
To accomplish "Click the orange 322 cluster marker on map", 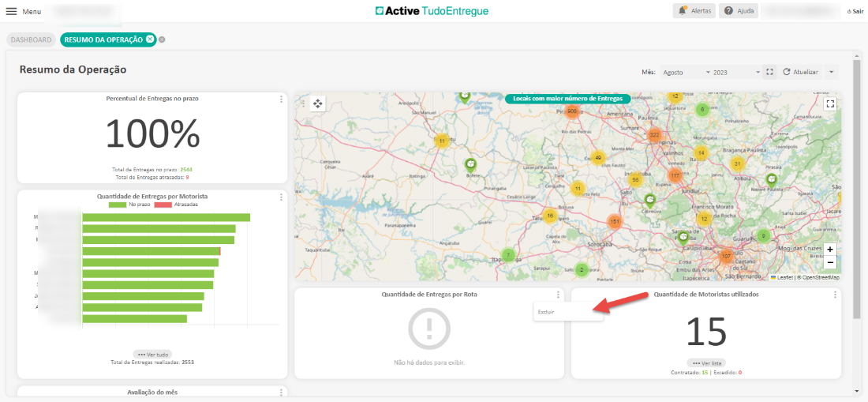I will click(x=653, y=134).
